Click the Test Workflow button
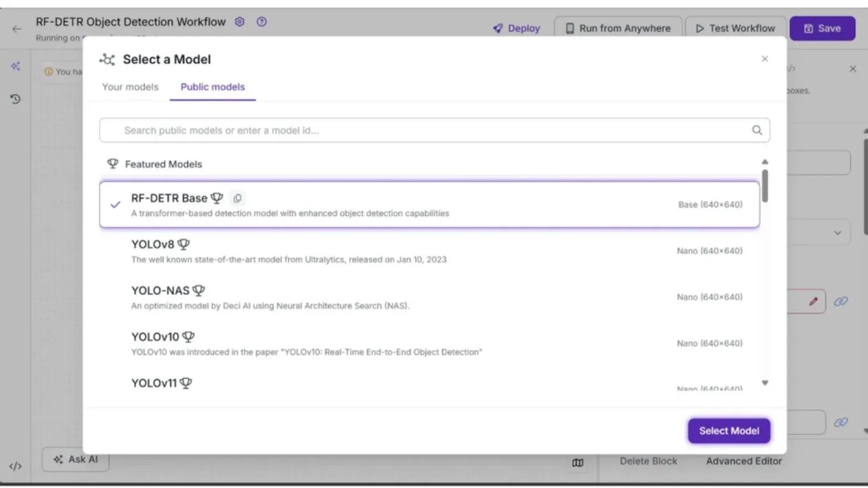The height and width of the screenshot is (488, 868). (735, 29)
